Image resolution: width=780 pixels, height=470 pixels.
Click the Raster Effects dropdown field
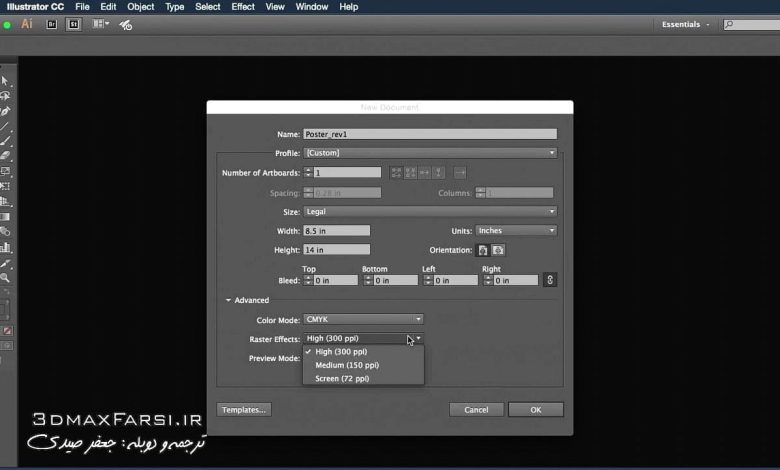click(x=363, y=338)
